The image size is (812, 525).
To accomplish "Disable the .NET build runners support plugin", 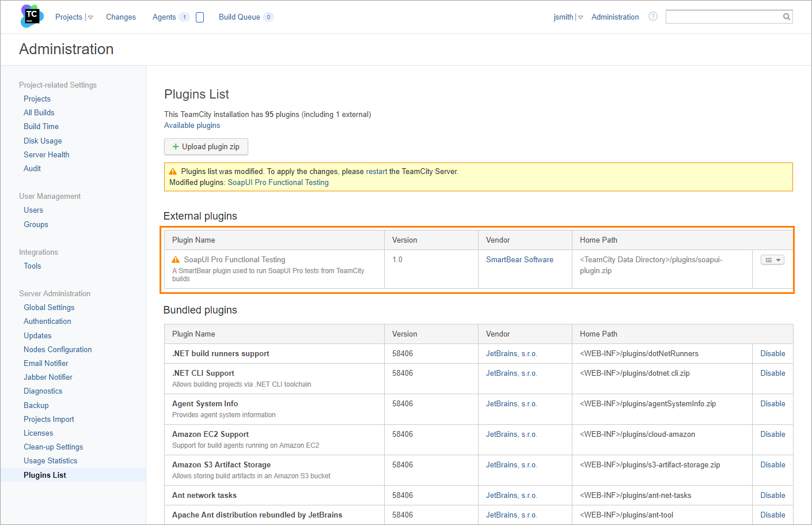I will [772, 353].
